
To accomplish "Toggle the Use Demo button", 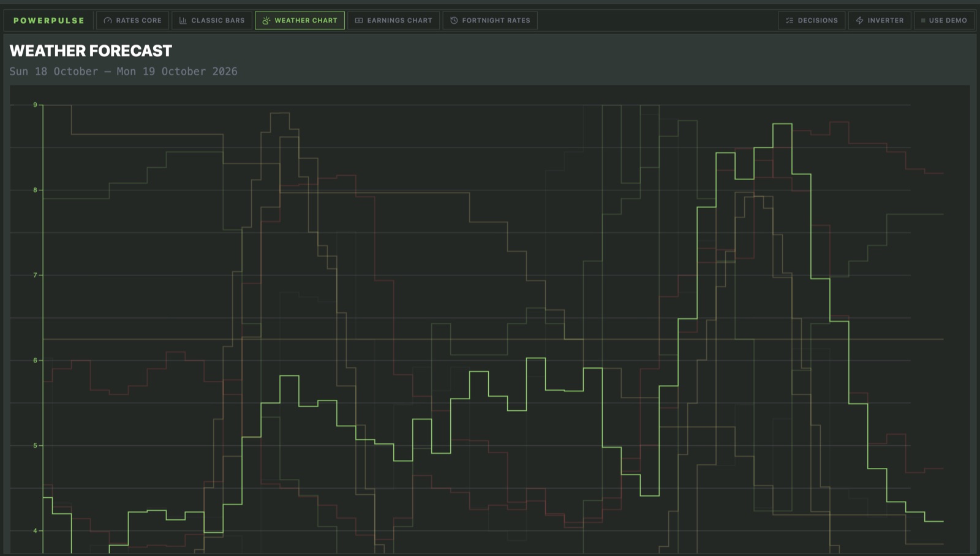I will click(944, 20).
